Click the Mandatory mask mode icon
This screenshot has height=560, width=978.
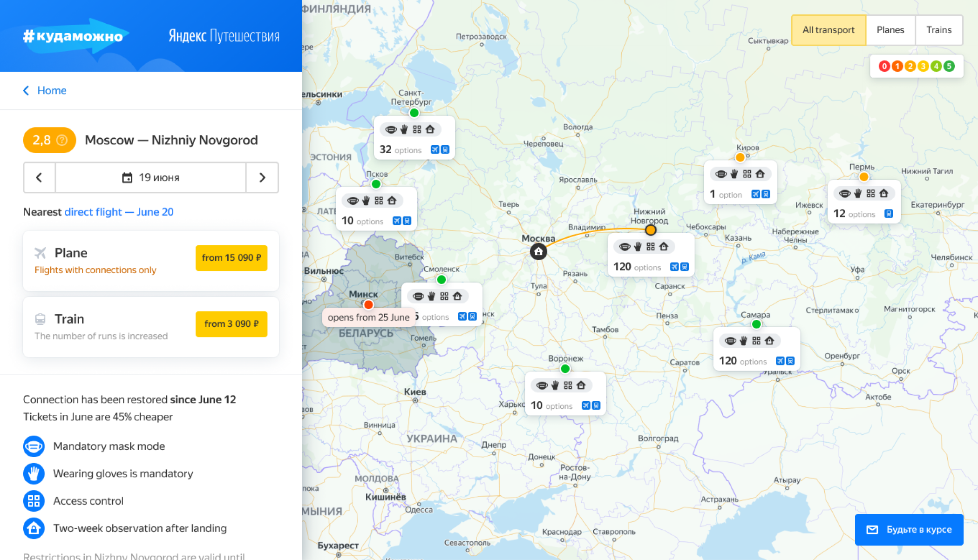pyautogui.click(x=34, y=446)
